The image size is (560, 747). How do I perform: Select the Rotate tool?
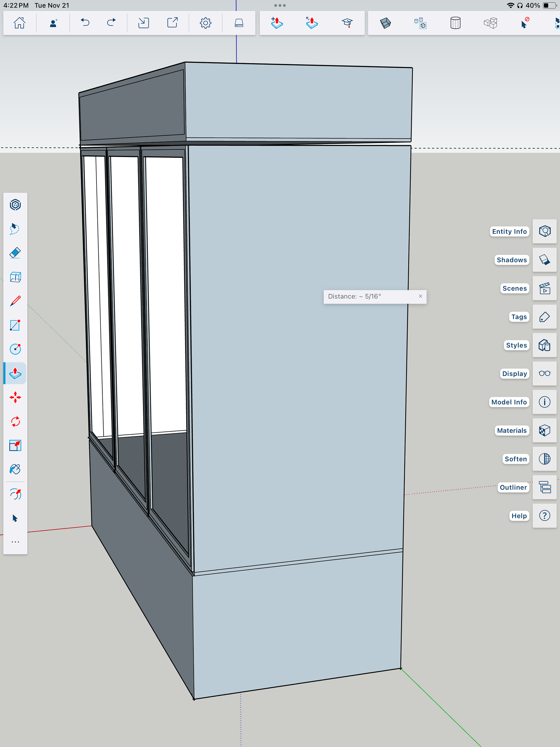[x=15, y=421]
